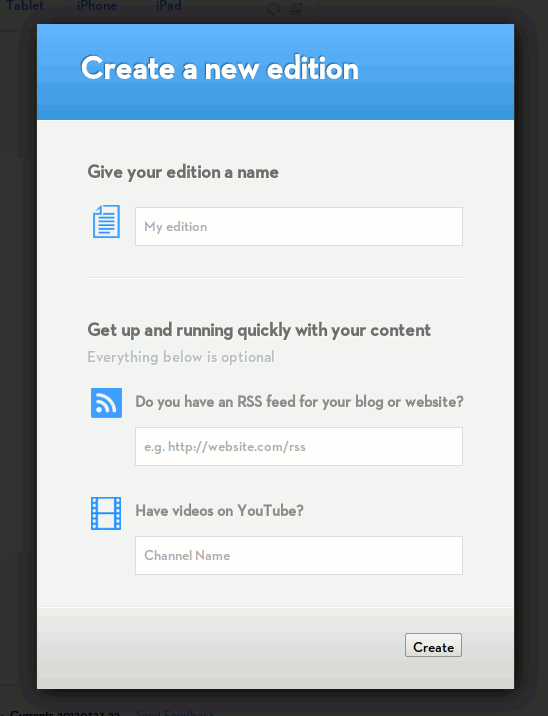Click the Have videos on YouTube label
The image size is (548, 716).
220,511
